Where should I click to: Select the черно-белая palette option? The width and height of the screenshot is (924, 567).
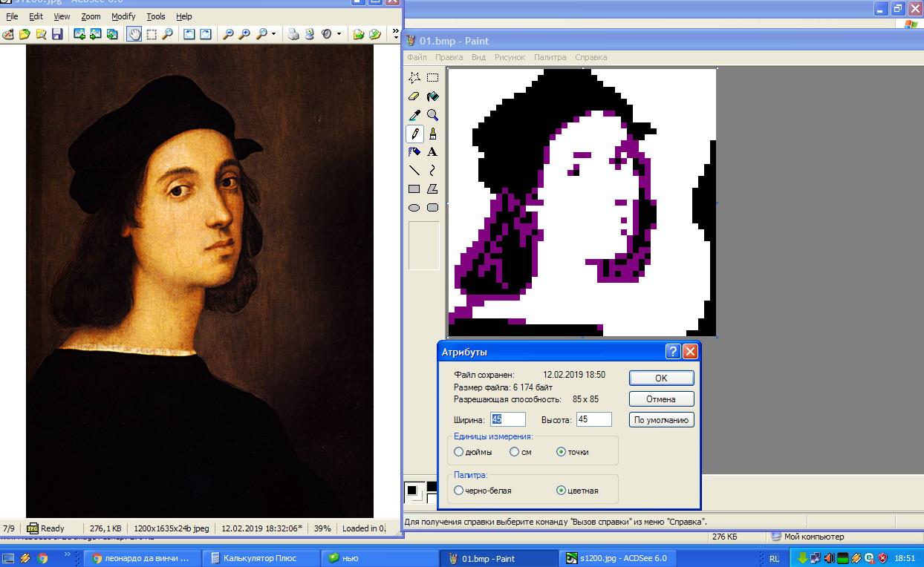[459, 491]
